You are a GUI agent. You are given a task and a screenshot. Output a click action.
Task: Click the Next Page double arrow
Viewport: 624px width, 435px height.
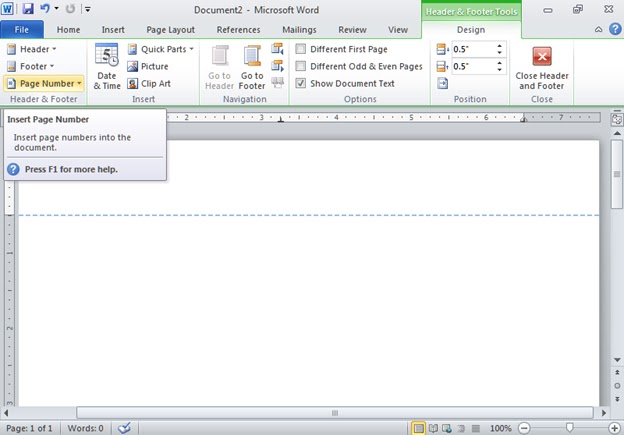(x=617, y=399)
